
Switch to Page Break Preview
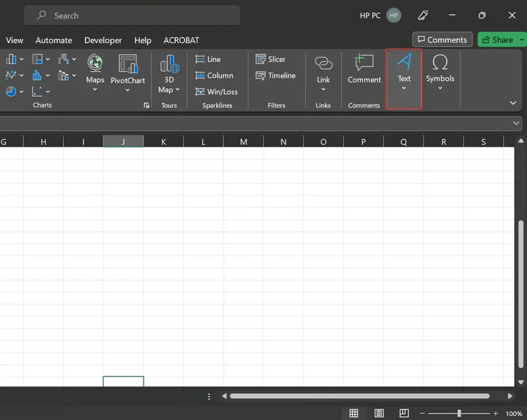[404, 413]
